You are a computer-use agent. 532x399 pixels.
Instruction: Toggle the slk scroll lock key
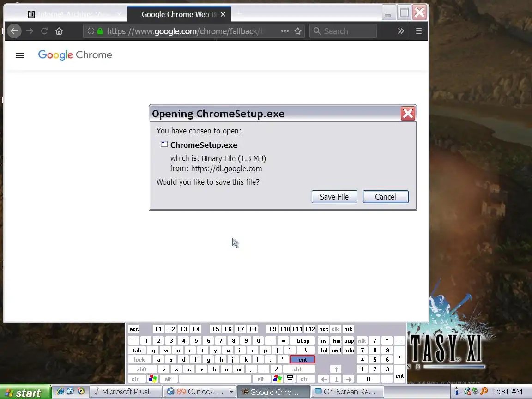pyautogui.click(x=335, y=329)
